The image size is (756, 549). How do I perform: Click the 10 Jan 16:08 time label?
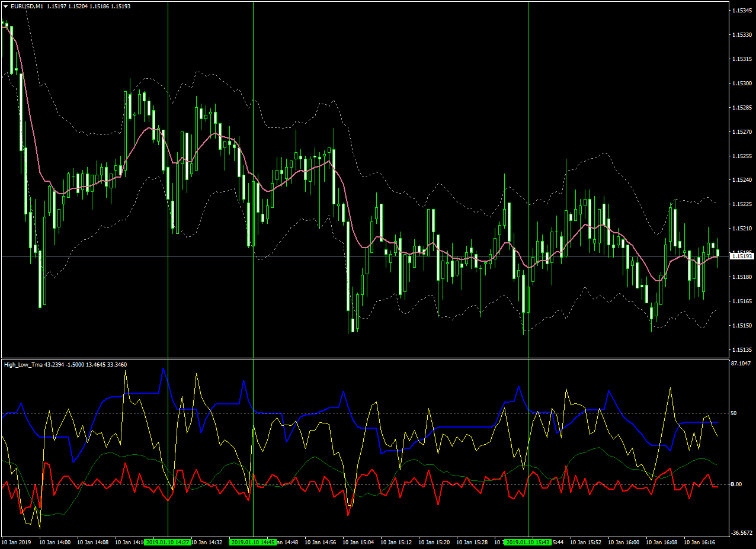pos(662,542)
